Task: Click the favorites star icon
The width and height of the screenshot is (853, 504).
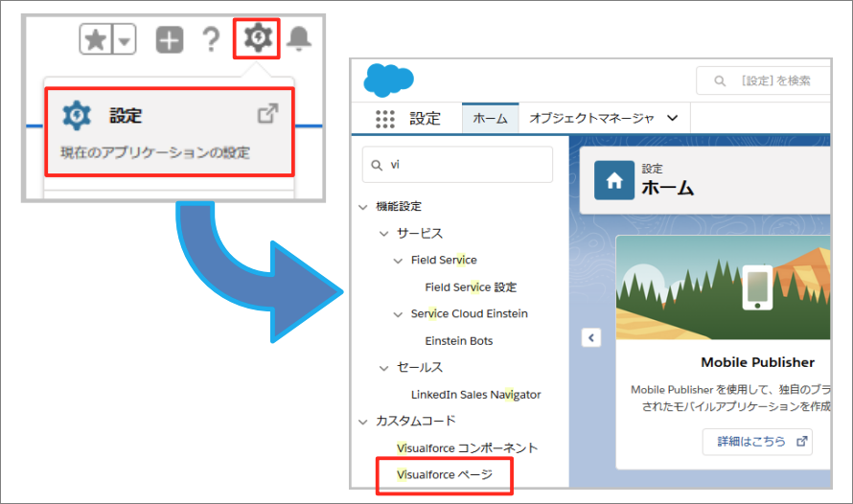Action: click(96, 39)
